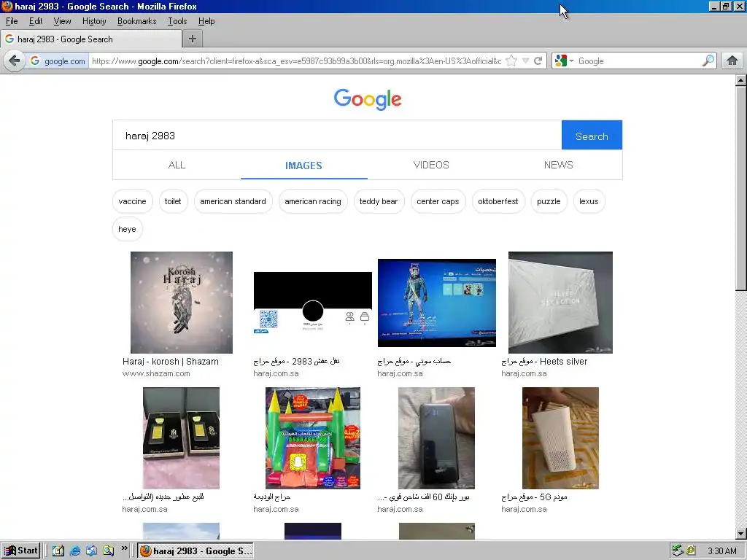Switch to the VIDEOS results tab

(x=431, y=165)
